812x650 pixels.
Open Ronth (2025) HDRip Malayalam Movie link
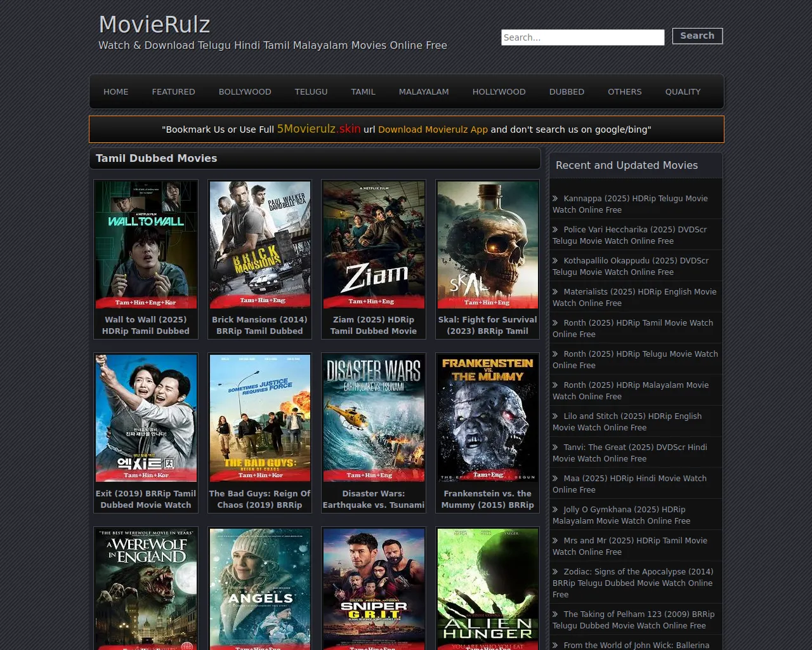pos(631,390)
